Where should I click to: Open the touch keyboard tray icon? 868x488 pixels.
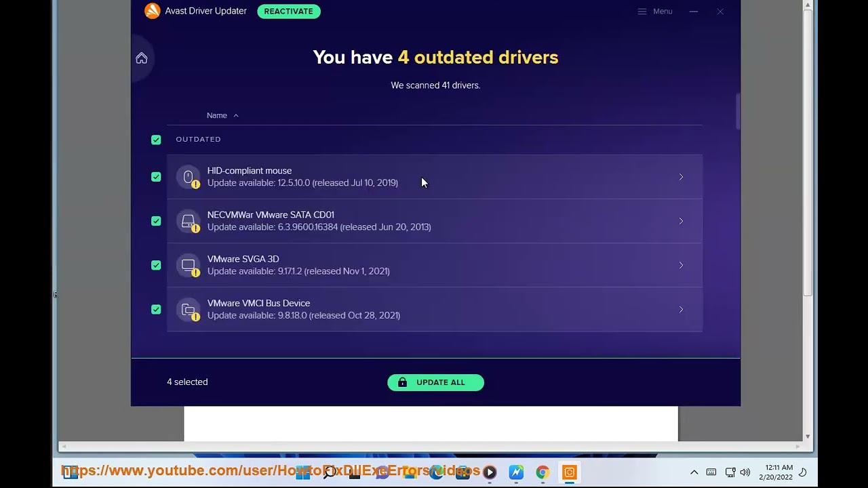tap(711, 472)
